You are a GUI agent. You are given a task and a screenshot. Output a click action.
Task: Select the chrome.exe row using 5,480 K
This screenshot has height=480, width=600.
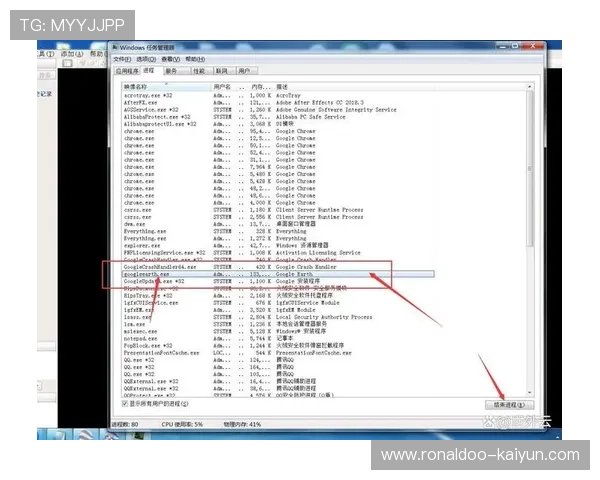click(278, 174)
